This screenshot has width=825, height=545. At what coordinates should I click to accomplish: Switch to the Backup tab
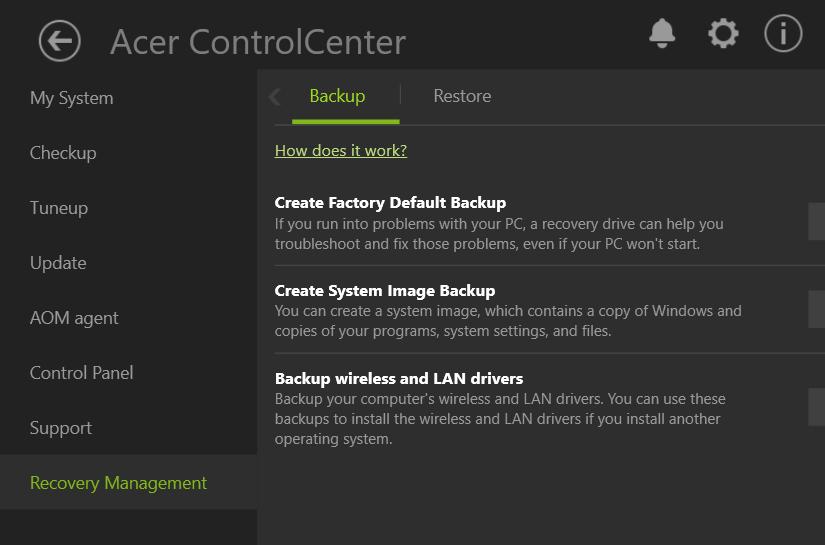[337, 96]
